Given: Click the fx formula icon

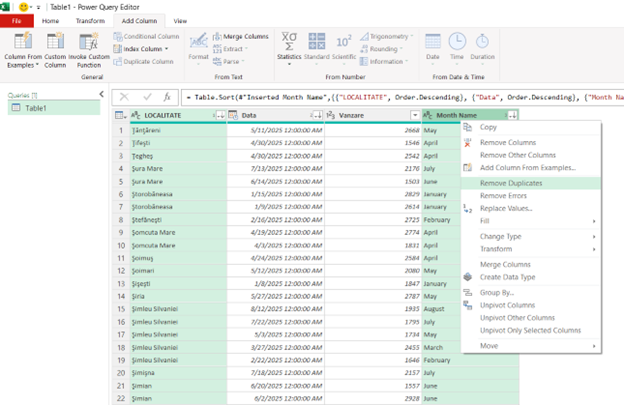Looking at the screenshot, I should pyautogui.click(x=167, y=97).
